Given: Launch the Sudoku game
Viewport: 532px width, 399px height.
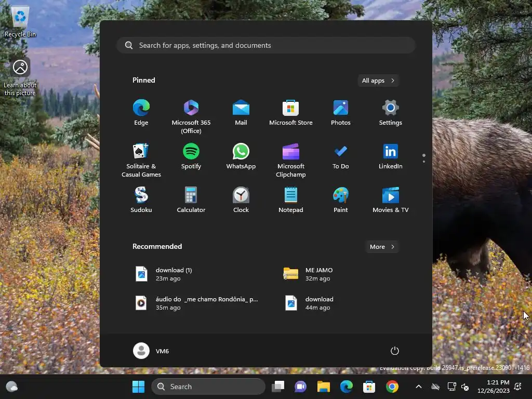Looking at the screenshot, I should 141,200.
